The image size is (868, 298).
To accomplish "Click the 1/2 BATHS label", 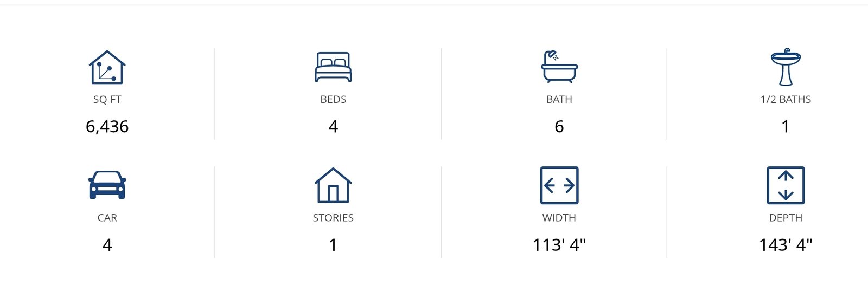I will pyautogui.click(x=786, y=100).
